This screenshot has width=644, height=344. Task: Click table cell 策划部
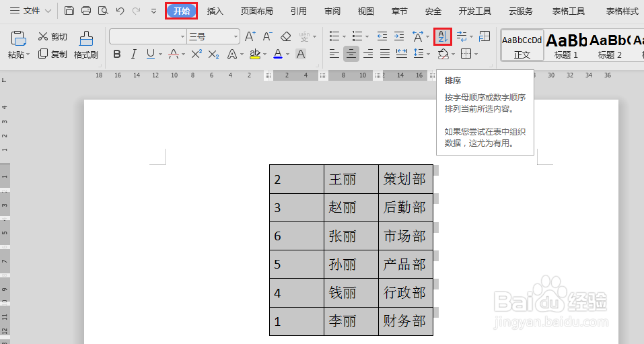[406, 179]
